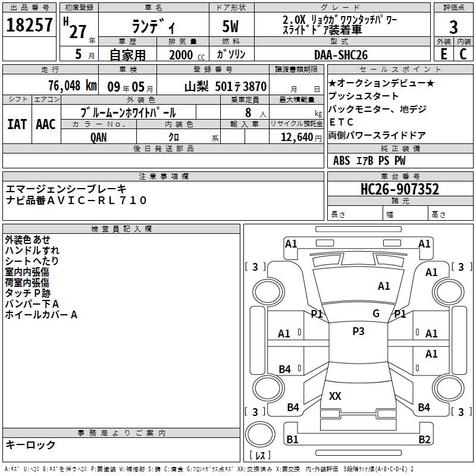Select mileage 76,048 km

[x=73, y=86]
